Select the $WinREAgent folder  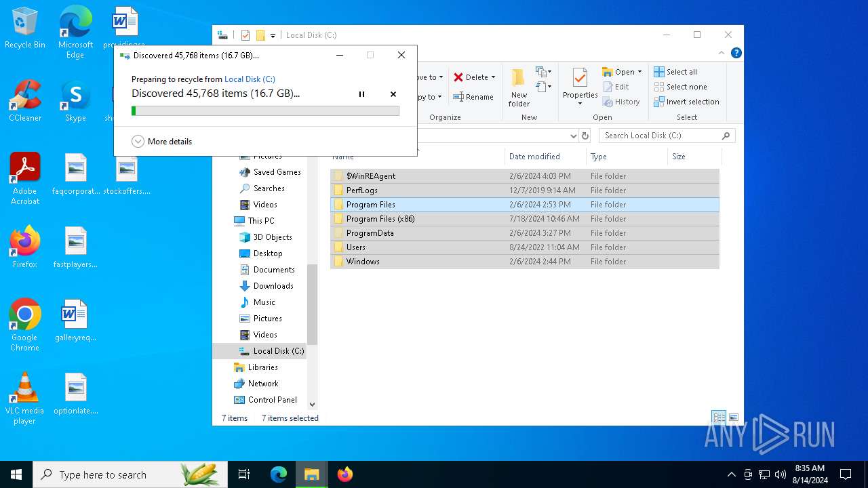pos(525,176)
